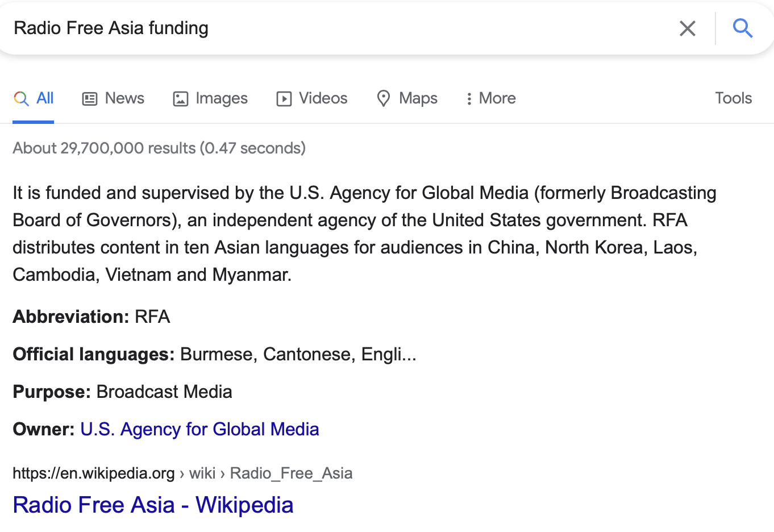Open the Radio Free Asia - Wikipedia result
Screen dimensions: 774x532
tap(153, 505)
